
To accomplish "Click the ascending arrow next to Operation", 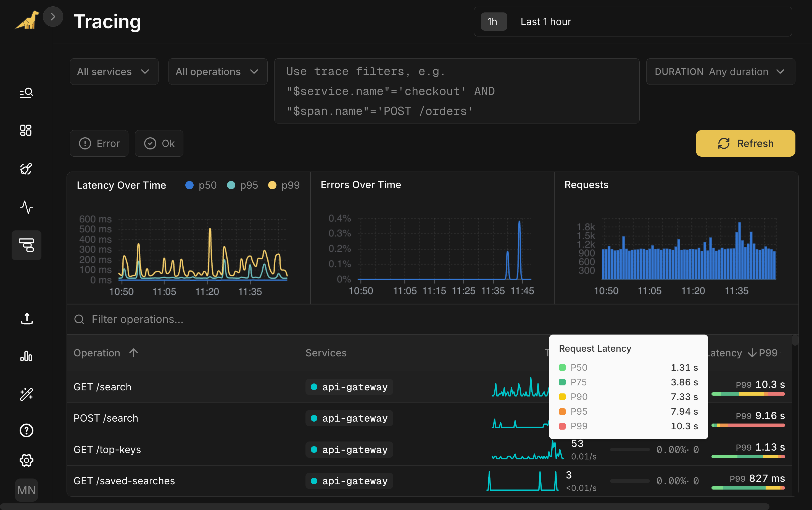I will (x=134, y=353).
